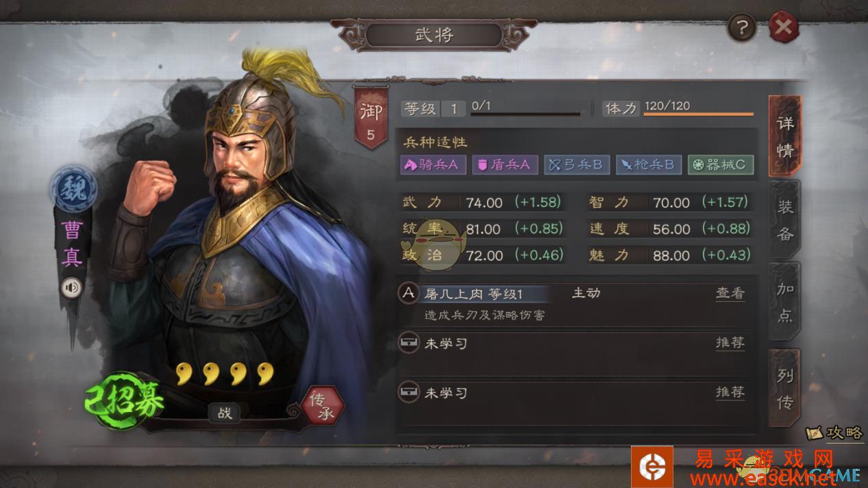Click 查看 to view 屠几上肉 skill
Screen dimensions: 868x488
(x=730, y=293)
